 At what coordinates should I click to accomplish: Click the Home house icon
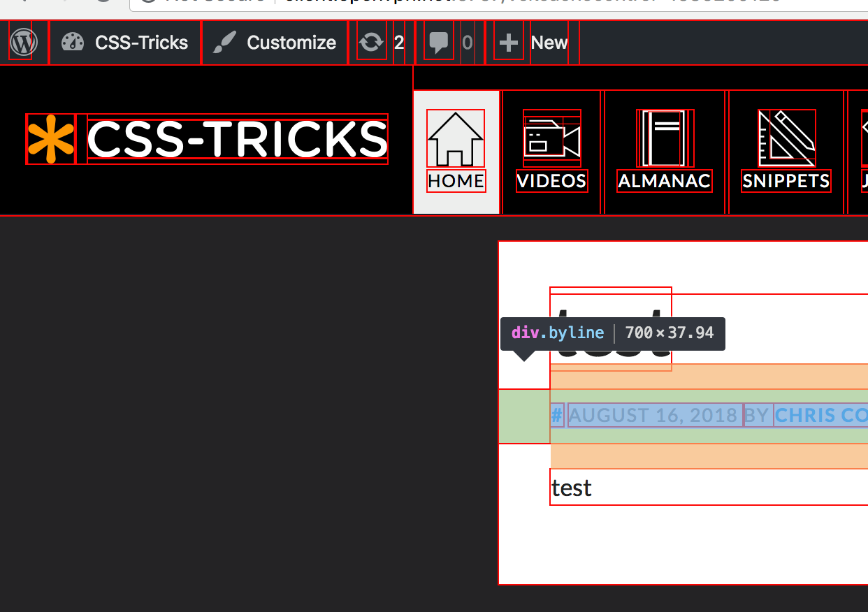pyautogui.click(x=456, y=138)
